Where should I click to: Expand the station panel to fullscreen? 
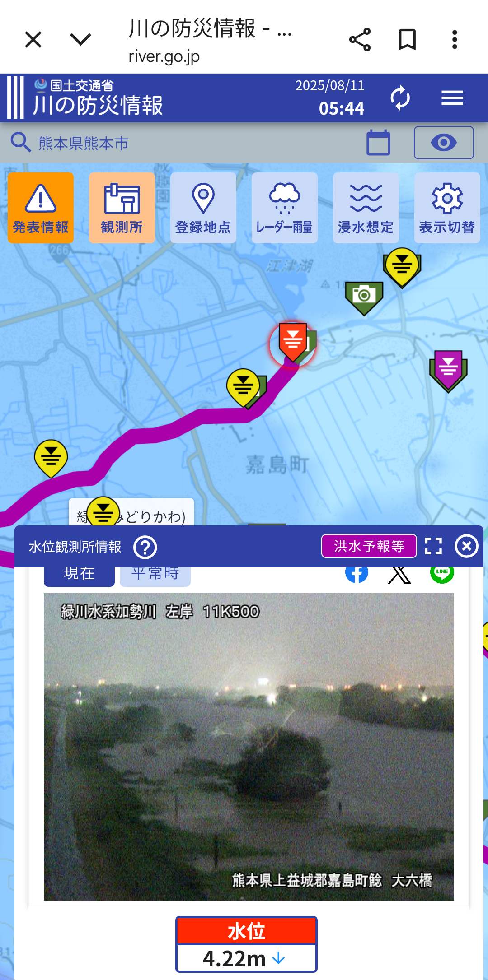coord(433,546)
